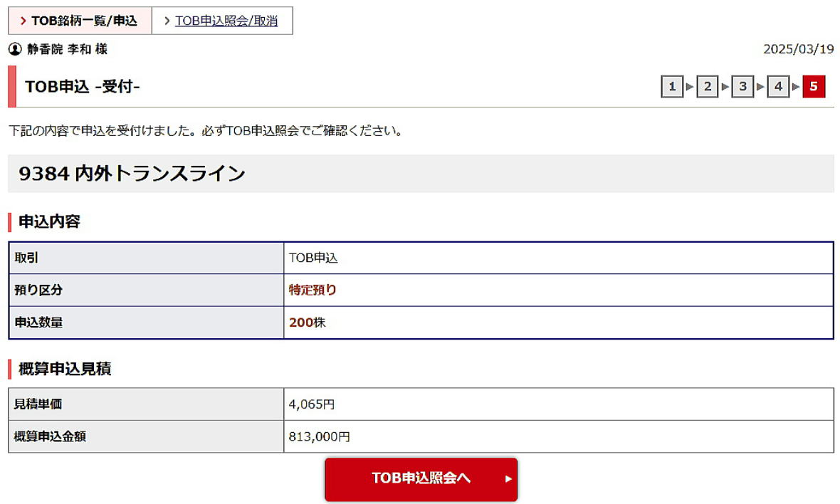Click the 4,065円 unit price value
The height and width of the screenshot is (504, 840).
[x=312, y=404]
